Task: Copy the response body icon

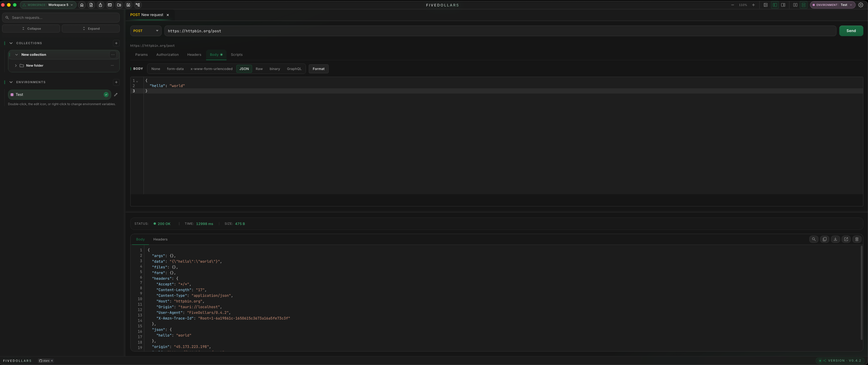Action: pyautogui.click(x=825, y=239)
